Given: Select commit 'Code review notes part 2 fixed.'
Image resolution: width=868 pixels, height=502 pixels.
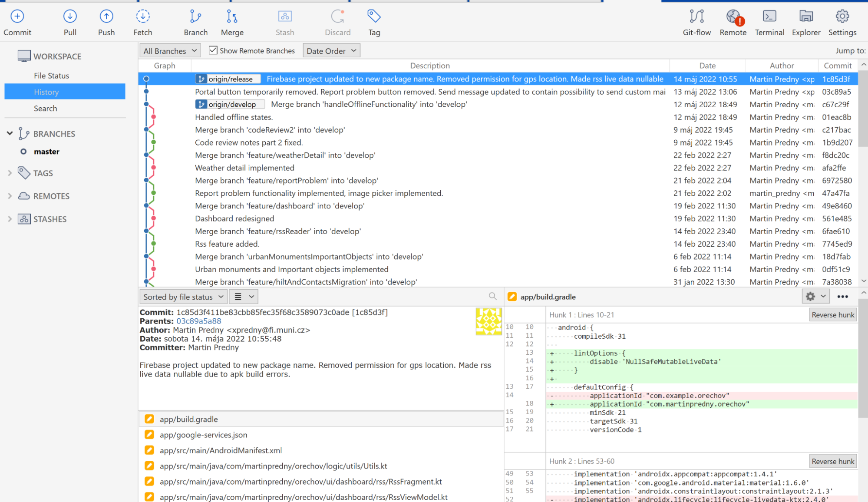Looking at the screenshot, I should pos(498,142).
